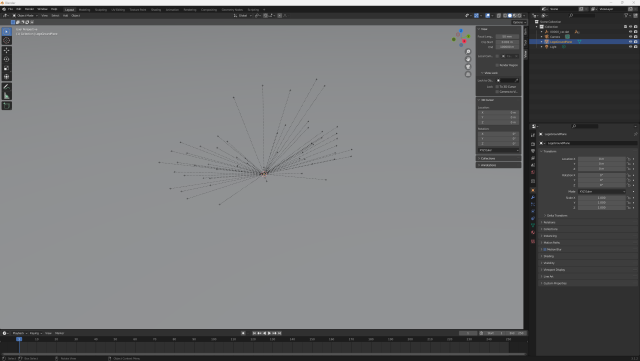Screen dimensions: 640x361
Task: Select the Move tool in the toolbar
Action: pos(7,50)
